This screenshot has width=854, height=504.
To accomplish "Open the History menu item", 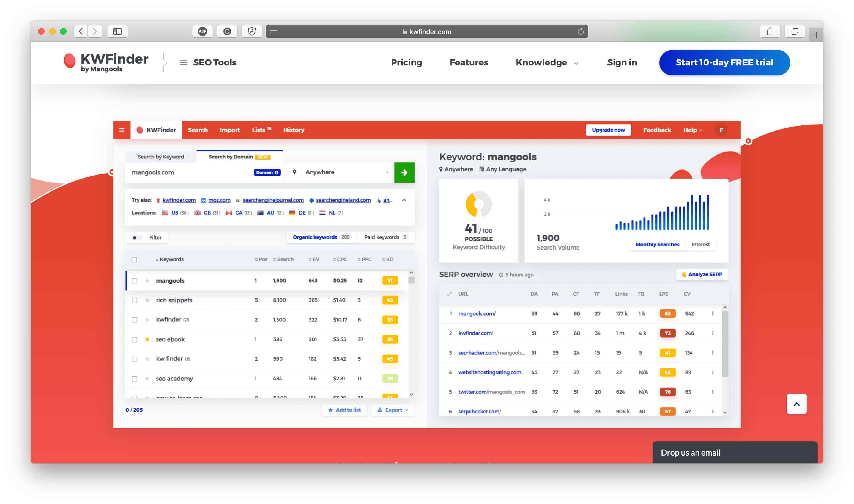I will 294,130.
